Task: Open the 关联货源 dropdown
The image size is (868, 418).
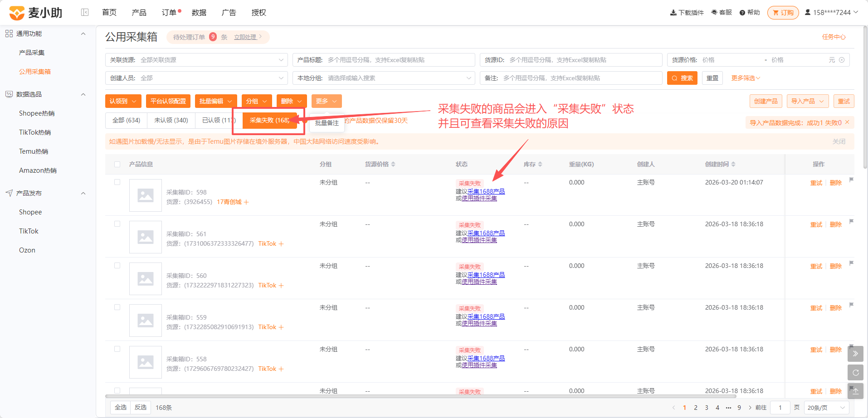Action: [x=196, y=60]
